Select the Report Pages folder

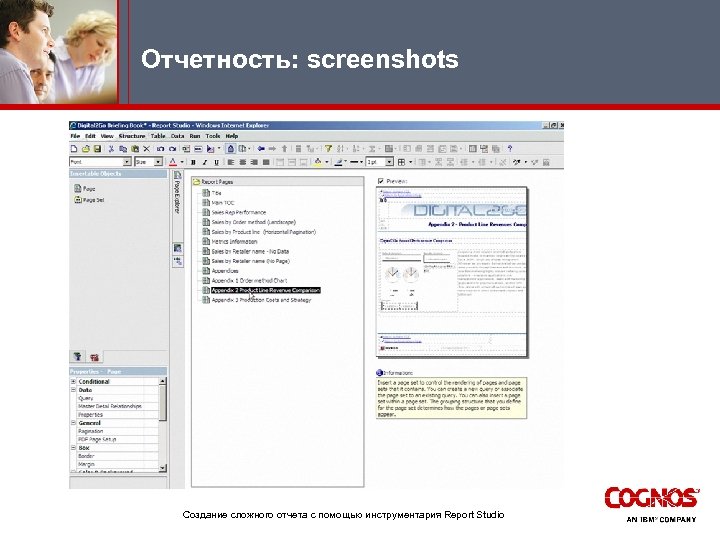pos(213,182)
